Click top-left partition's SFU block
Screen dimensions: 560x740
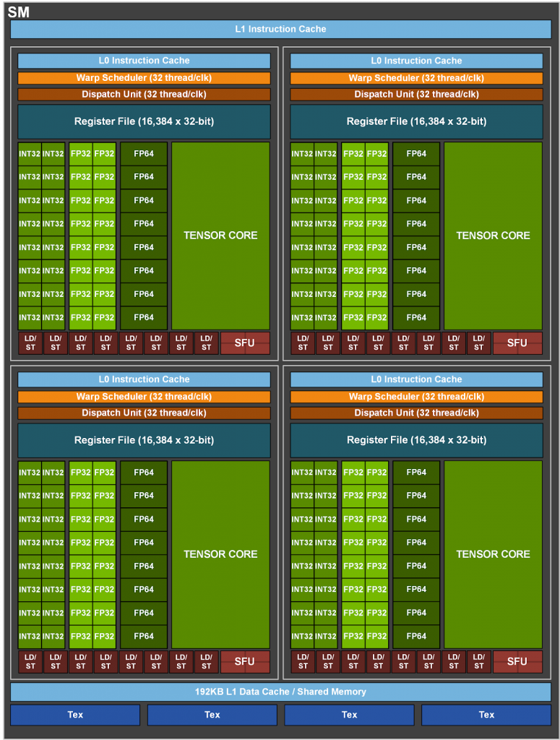point(245,343)
